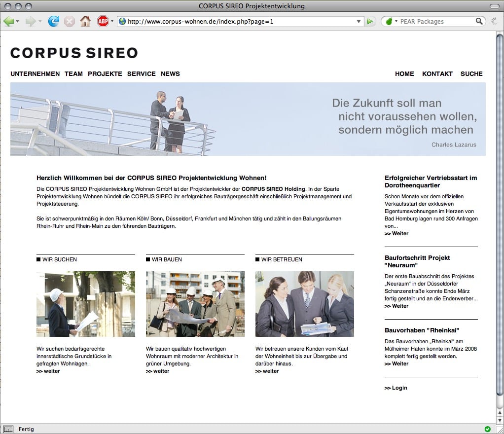Click the green Back arrow button
Viewport: 504px width, 434px height.
point(8,22)
